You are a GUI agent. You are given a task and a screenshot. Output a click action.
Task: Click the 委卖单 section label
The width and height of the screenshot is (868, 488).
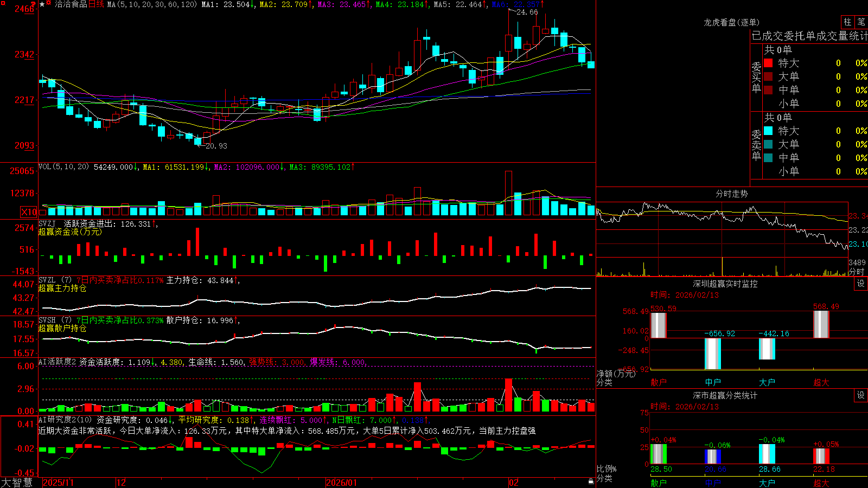click(756, 145)
